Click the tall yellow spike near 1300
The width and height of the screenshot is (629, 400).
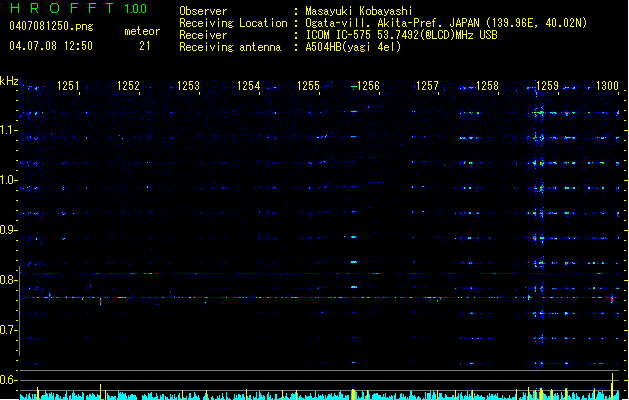click(612, 386)
